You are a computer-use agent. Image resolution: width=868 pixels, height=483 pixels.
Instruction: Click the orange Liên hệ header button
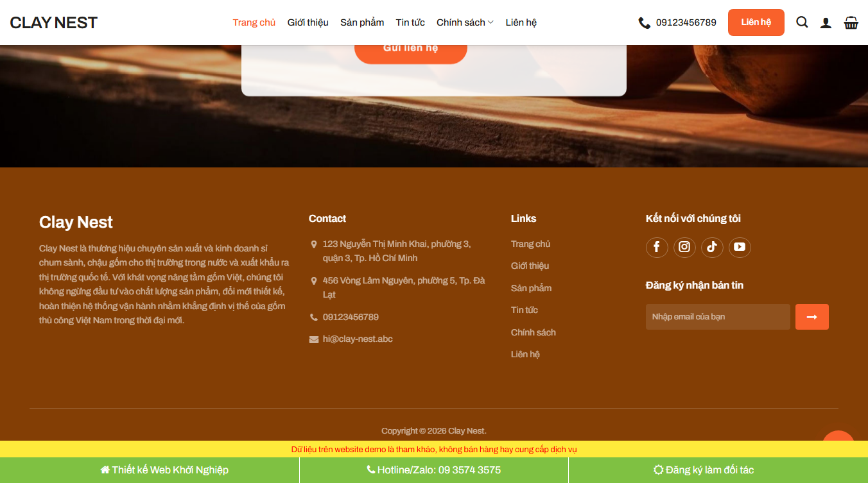pos(756,22)
